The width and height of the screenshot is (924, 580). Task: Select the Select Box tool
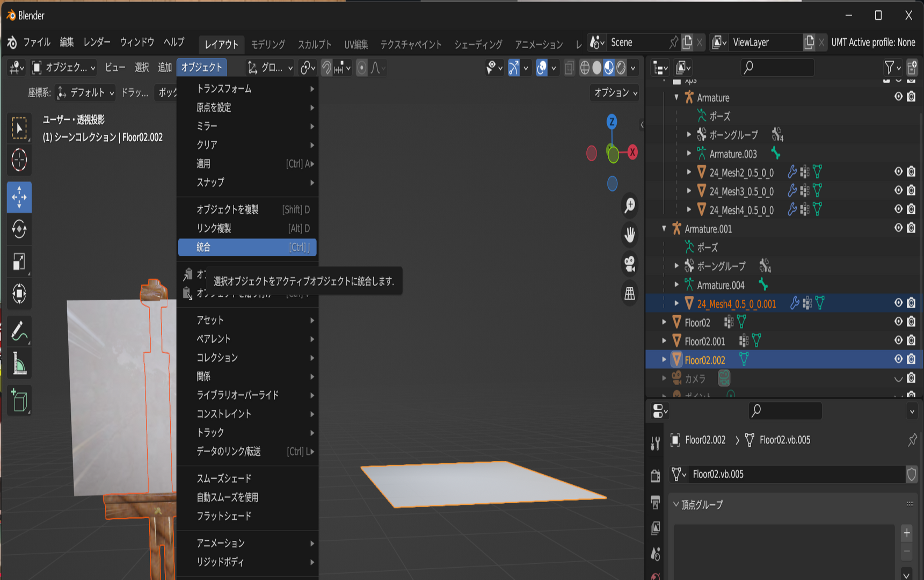[19, 128]
